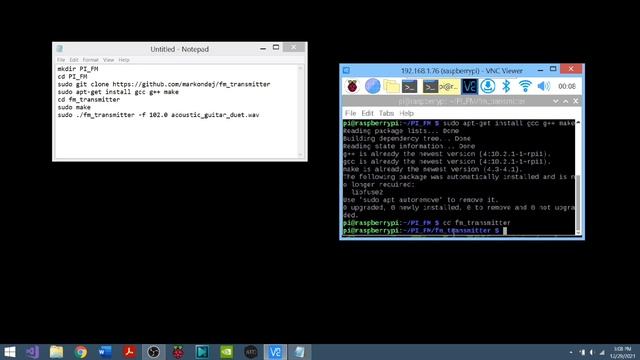Minimize the LXTerminal window with down chevron
The width and height of the screenshot is (640, 360).
pos(556,101)
